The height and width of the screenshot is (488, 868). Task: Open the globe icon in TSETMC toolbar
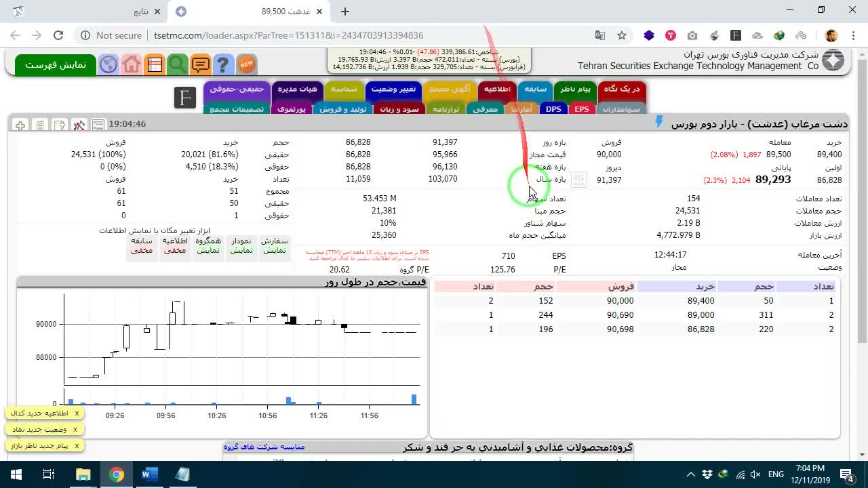click(108, 65)
